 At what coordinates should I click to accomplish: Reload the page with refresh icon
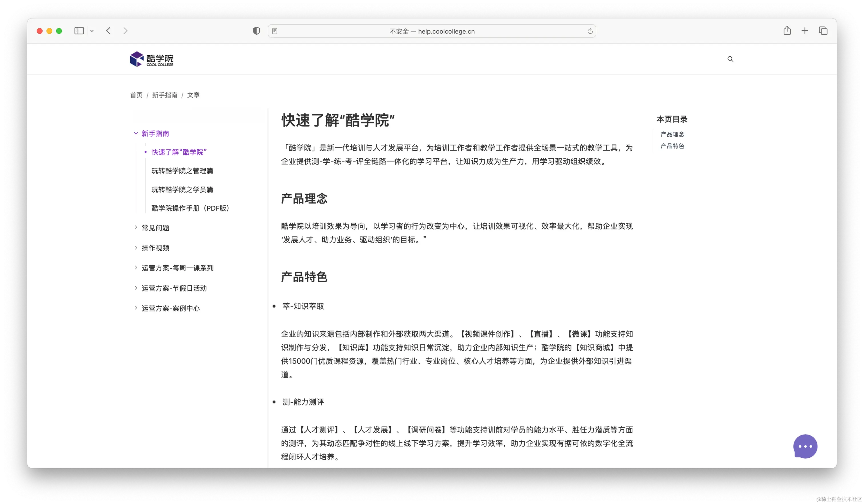point(590,31)
